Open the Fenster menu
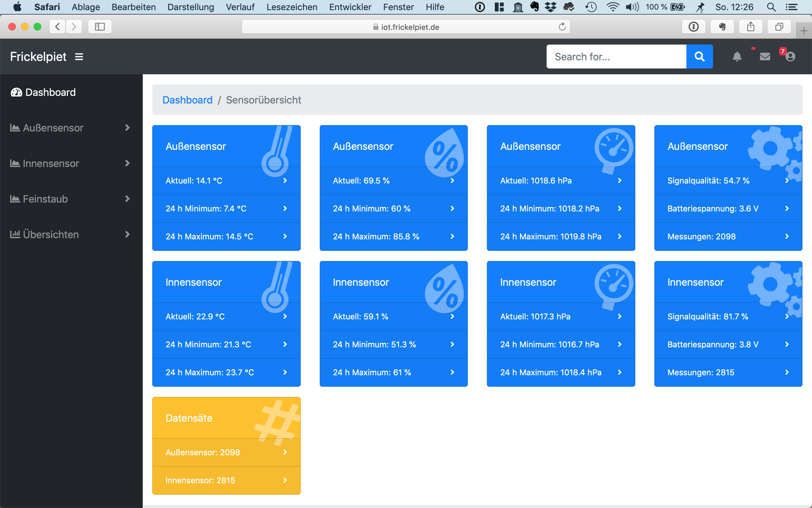The image size is (812, 508). click(x=398, y=7)
